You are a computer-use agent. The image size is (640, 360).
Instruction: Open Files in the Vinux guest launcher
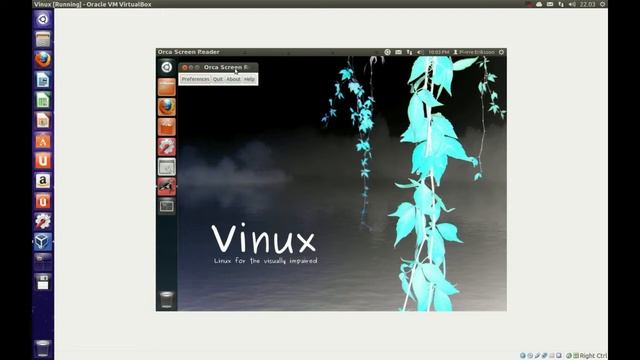click(x=167, y=87)
